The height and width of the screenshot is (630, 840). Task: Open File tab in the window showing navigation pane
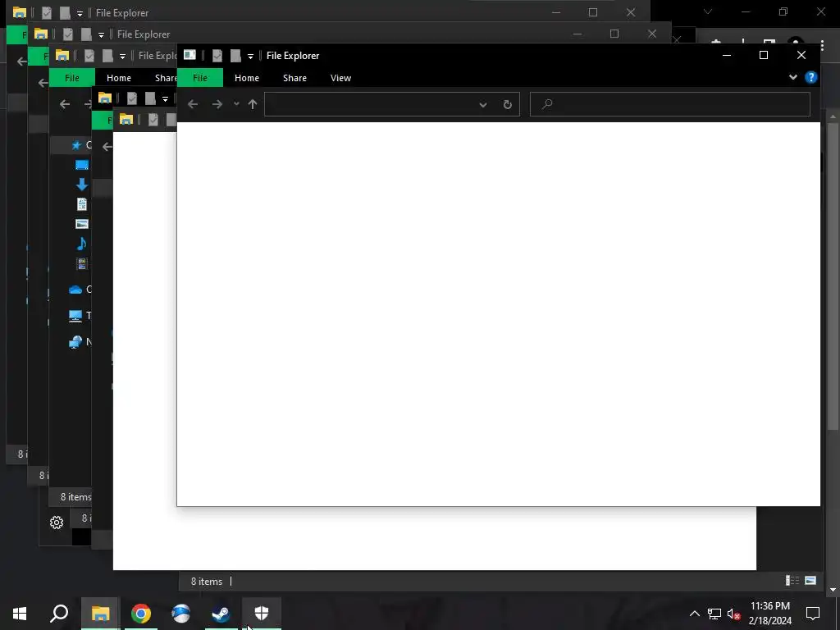[72, 78]
